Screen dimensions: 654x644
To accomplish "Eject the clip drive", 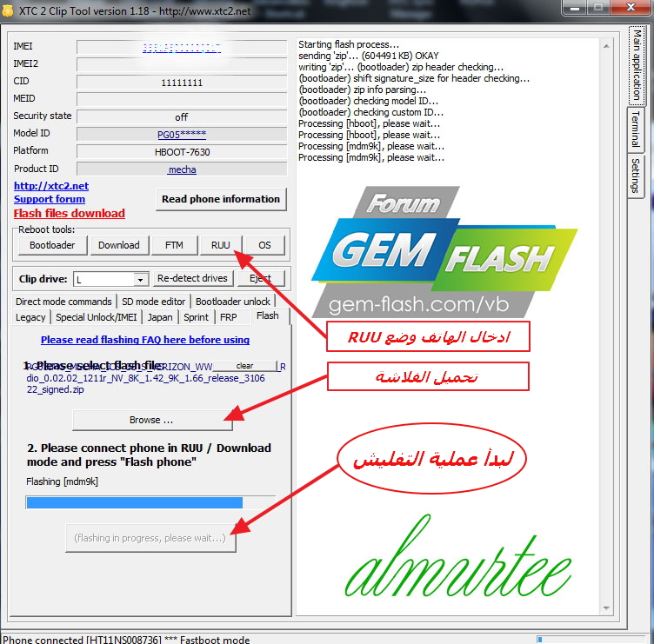I will coord(261,278).
